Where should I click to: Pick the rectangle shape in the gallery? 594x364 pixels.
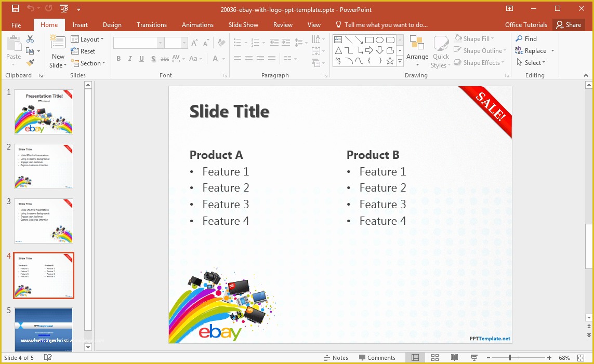click(369, 40)
